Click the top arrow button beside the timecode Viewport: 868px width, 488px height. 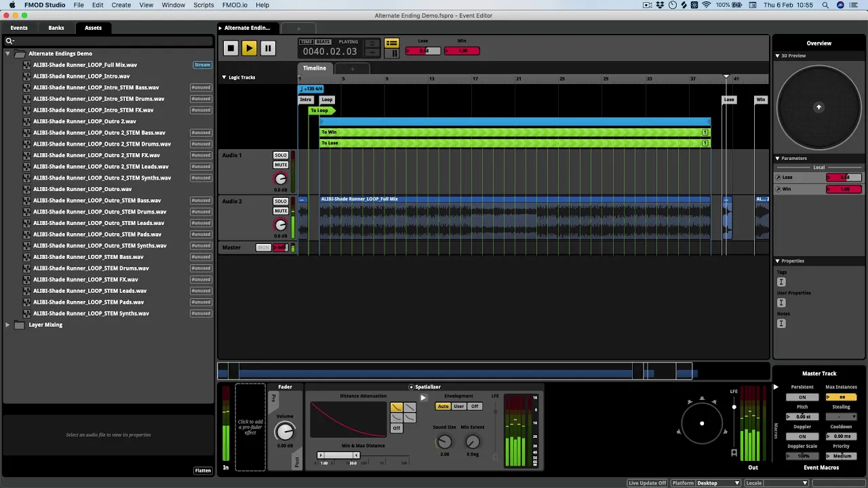(372, 43)
